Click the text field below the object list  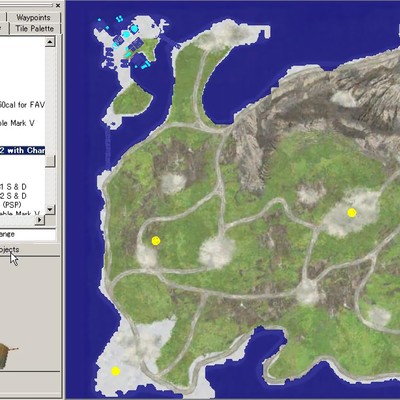[x=27, y=234]
